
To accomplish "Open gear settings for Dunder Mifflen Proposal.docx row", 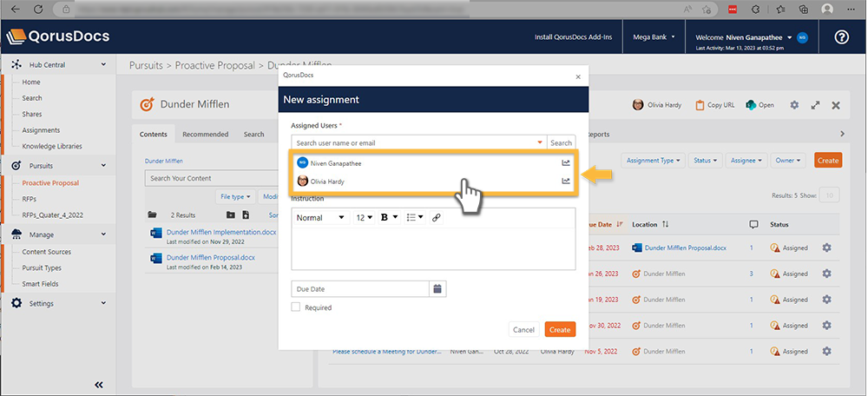I will point(826,247).
